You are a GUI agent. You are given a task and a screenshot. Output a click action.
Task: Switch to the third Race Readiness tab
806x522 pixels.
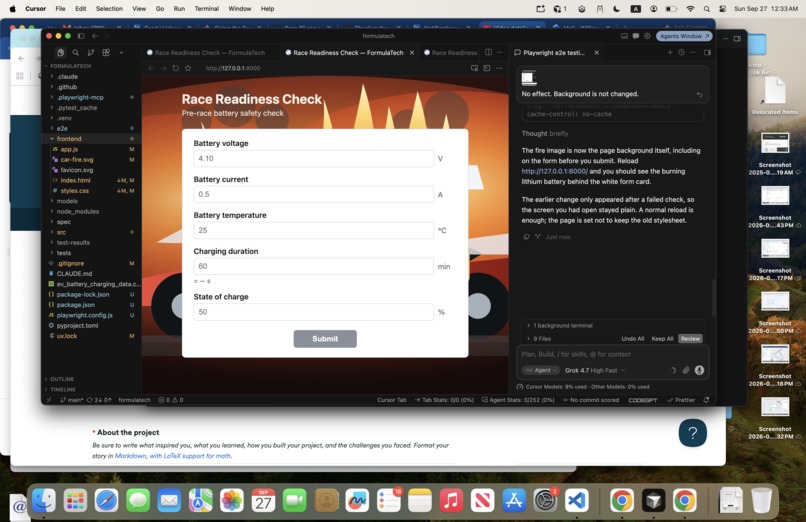(450, 52)
